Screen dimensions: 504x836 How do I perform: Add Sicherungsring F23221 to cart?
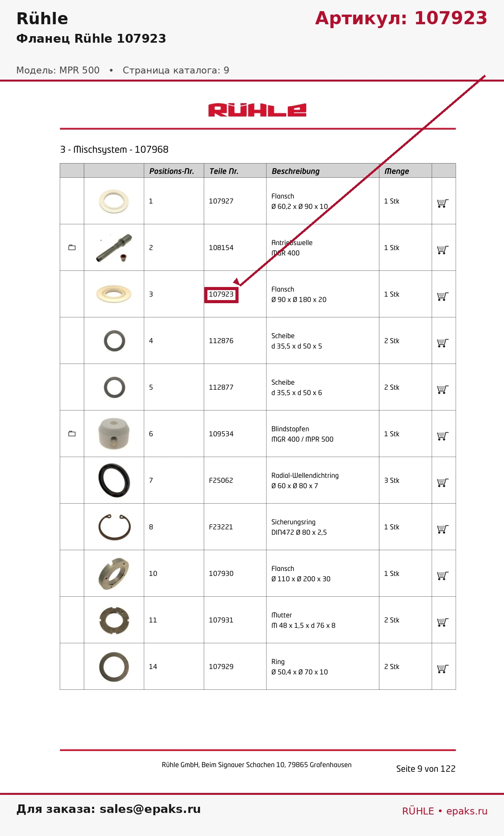pyautogui.click(x=443, y=529)
